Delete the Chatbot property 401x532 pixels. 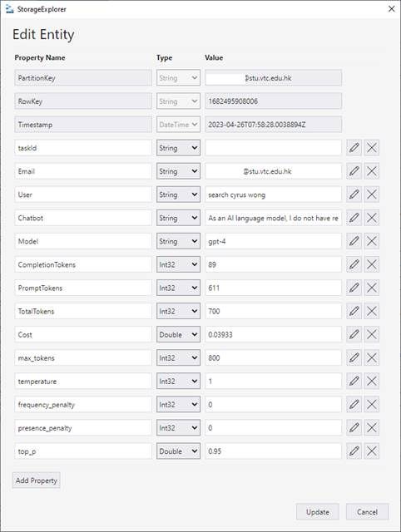(371, 218)
